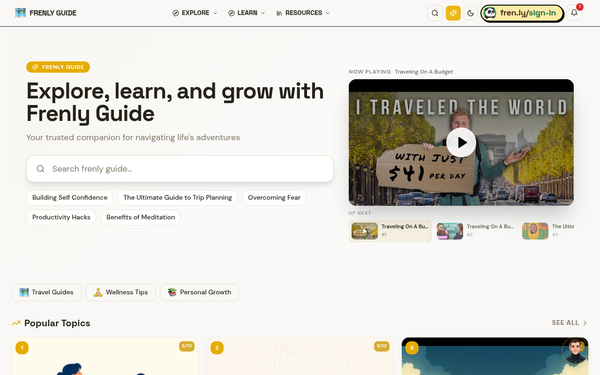Toggle dark mode with the moon icon

coord(470,13)
